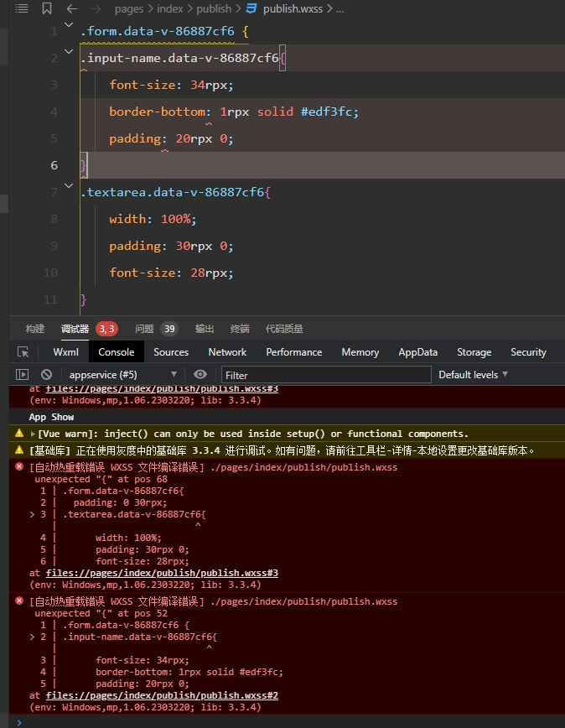Select publish.wxss in the breadcrumb
The height and width of the screenshot is (728, 565).
[293, 9]
